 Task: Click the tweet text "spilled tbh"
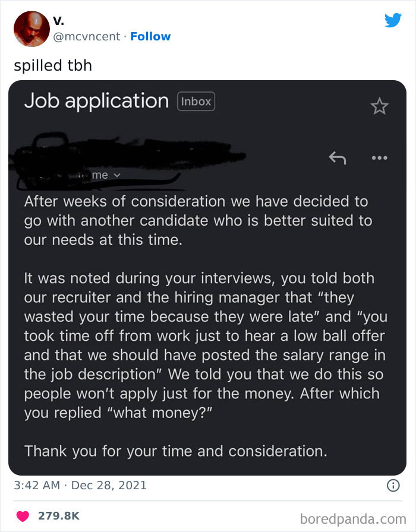point(53,65)
